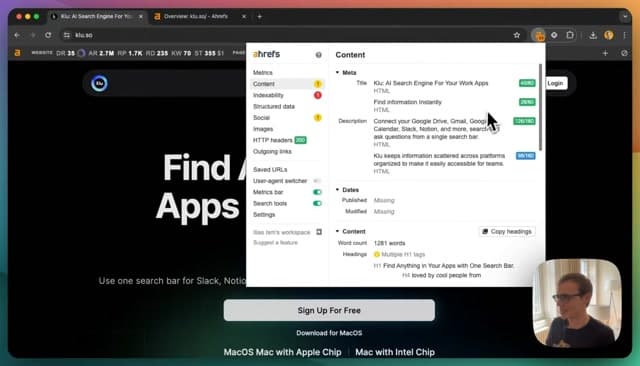Open the Structured data section
This screenshot has width=640, height=366.
click(274, 106)
